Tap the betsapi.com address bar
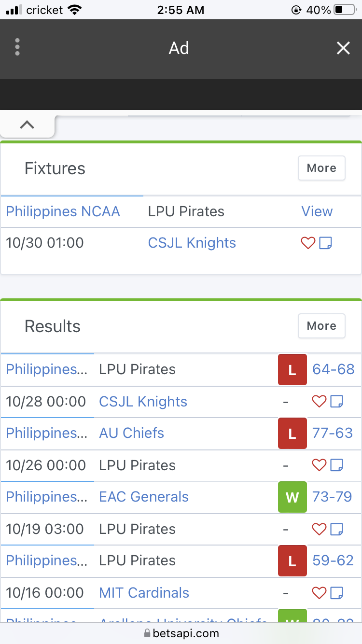362x644 pixels. tap(181, 633)
